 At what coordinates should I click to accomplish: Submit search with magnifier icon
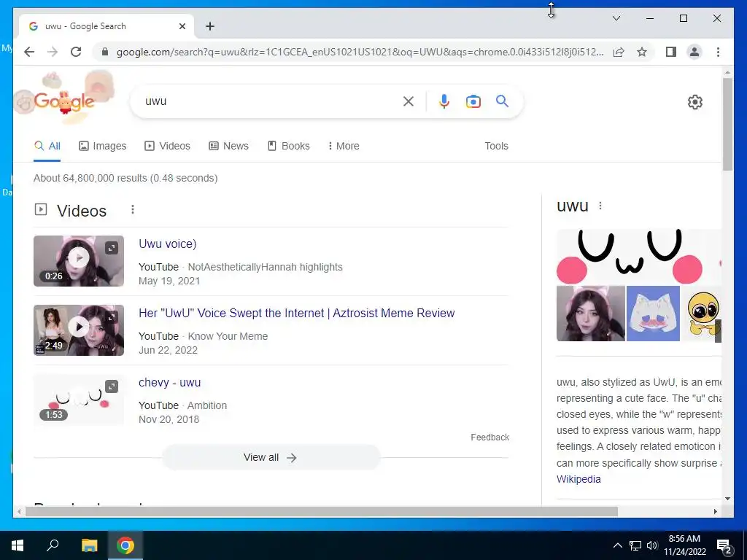[502, 101]
